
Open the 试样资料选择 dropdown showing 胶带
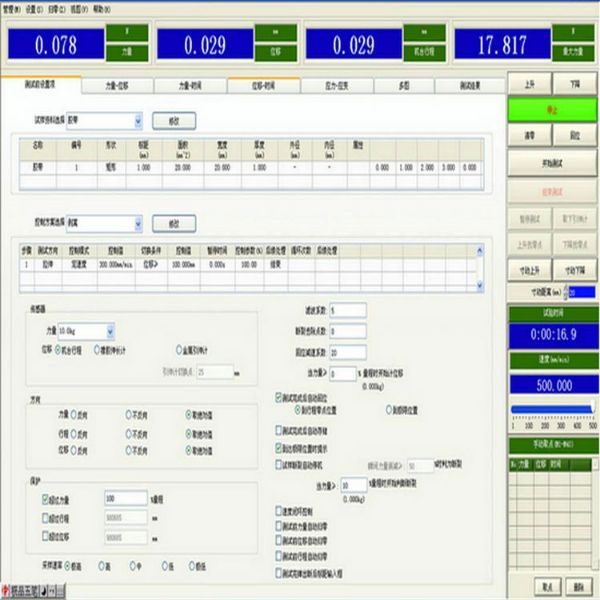(x=138, y=121)
